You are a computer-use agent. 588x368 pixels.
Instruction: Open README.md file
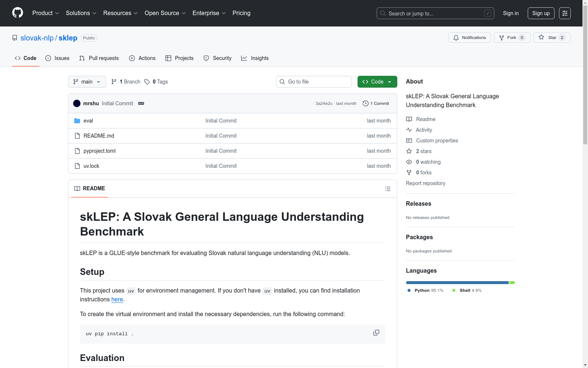coord(99,136)
